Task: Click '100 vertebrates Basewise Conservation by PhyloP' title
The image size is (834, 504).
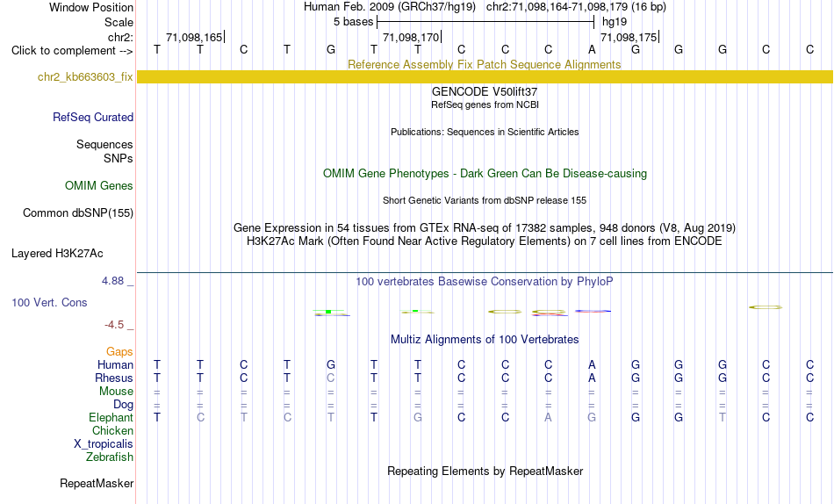Action: [x=485, y=282]
